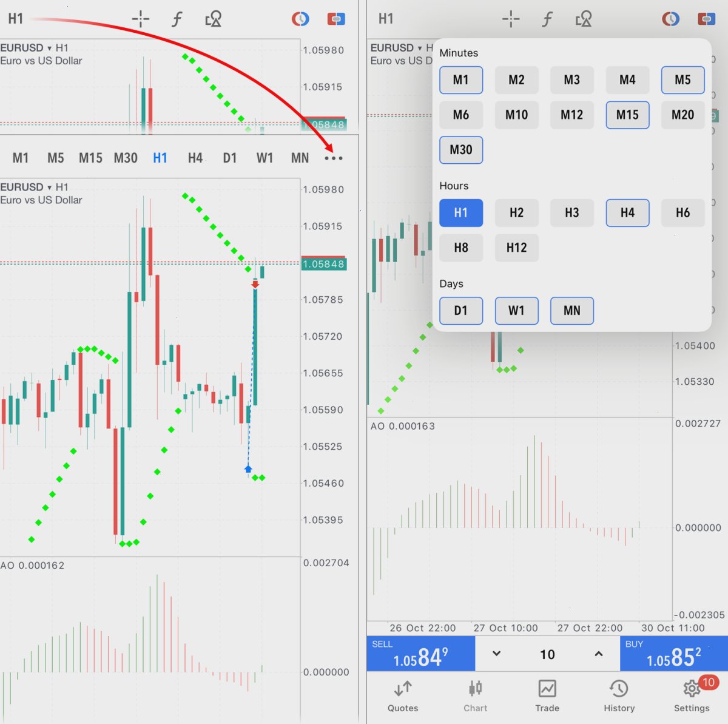Switch to D1 in timeframe bar
728x724 pixels.
[229, 158]
